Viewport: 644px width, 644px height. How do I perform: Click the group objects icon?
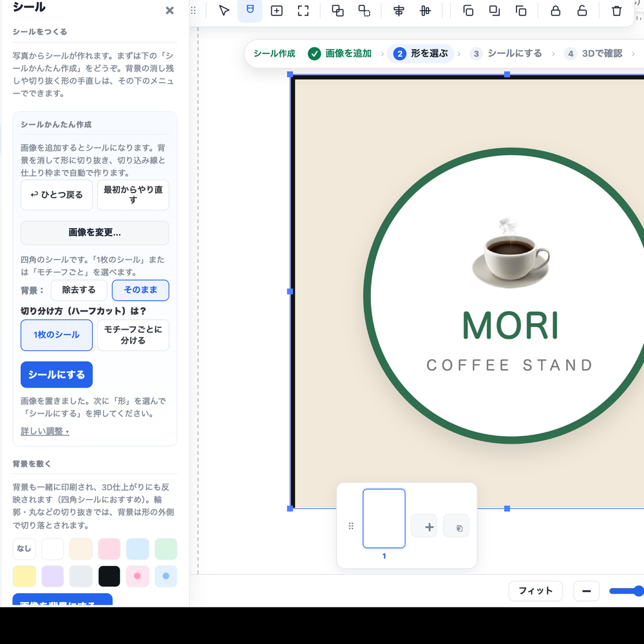point(337,11)
